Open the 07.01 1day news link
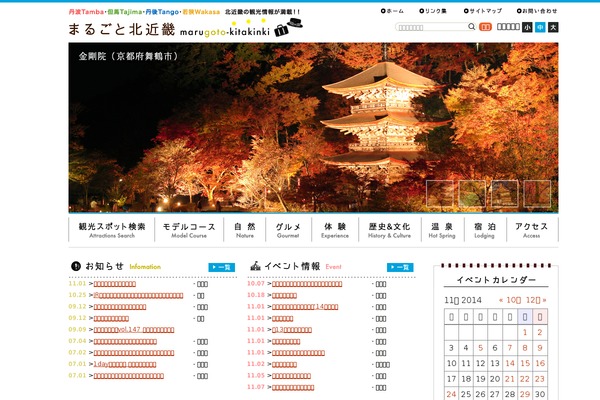Screen dimensions: 600x400 pos(125,364)
